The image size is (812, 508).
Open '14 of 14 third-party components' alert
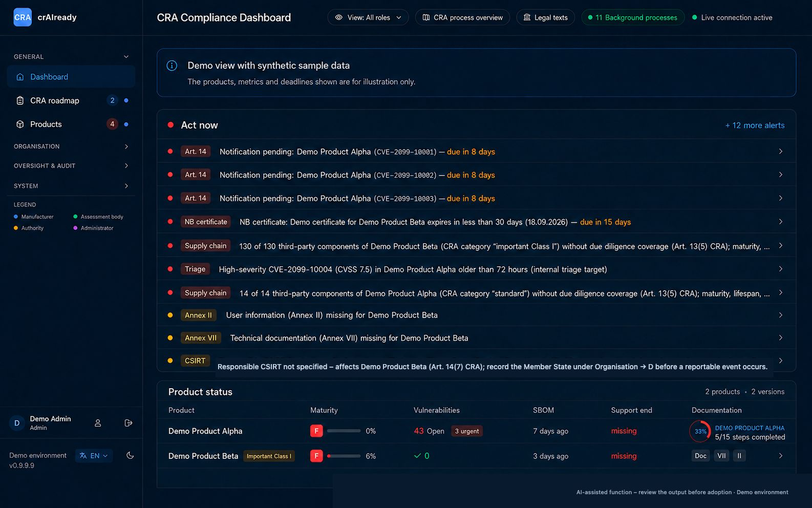(476, 293)
